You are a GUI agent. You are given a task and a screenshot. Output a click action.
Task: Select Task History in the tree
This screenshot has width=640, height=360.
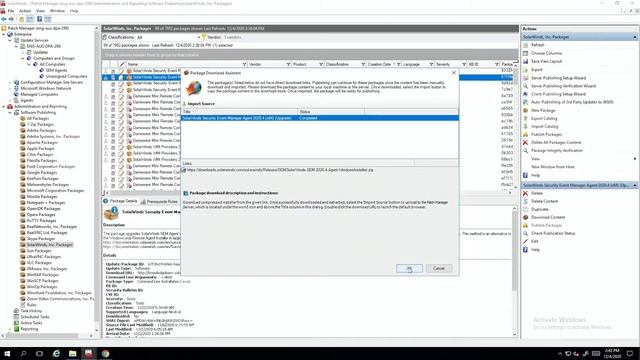click(x=31, y=311)
